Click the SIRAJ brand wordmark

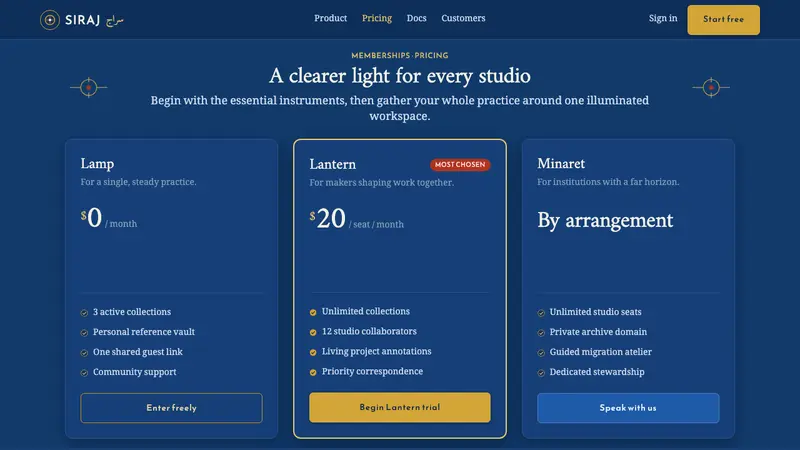82,20
